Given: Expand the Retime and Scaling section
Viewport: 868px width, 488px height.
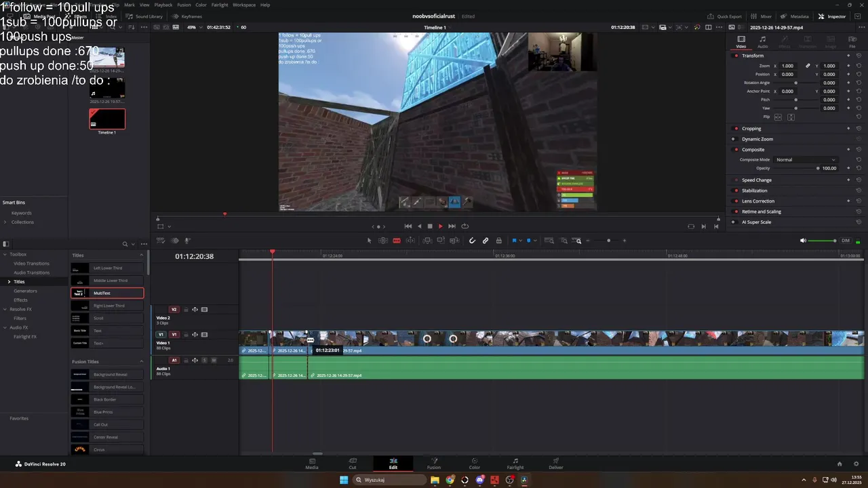Looking at the screenshot, I should (762, 211).
